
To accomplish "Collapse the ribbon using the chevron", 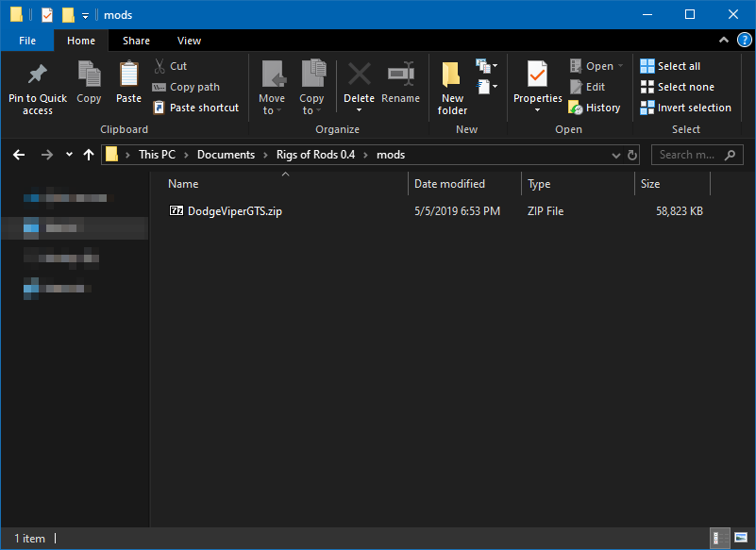I will pos(724,42).
